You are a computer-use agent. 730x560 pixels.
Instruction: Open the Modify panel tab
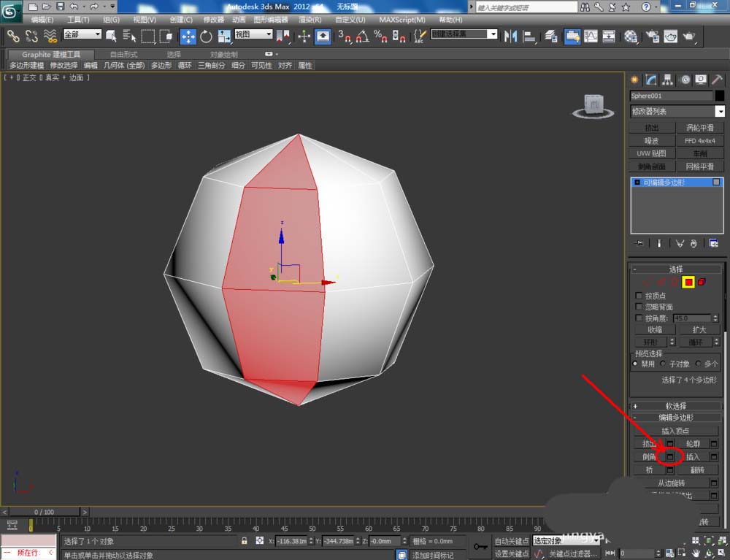(x=651, y=80)
